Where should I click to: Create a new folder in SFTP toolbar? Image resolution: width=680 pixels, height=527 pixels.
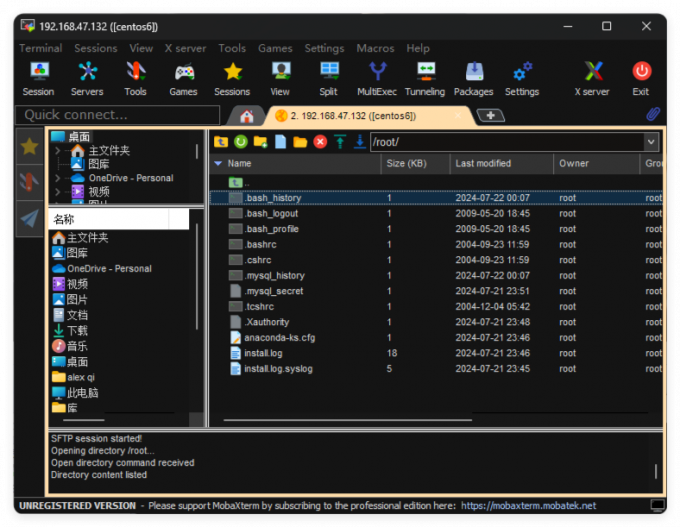click(261, 142)
